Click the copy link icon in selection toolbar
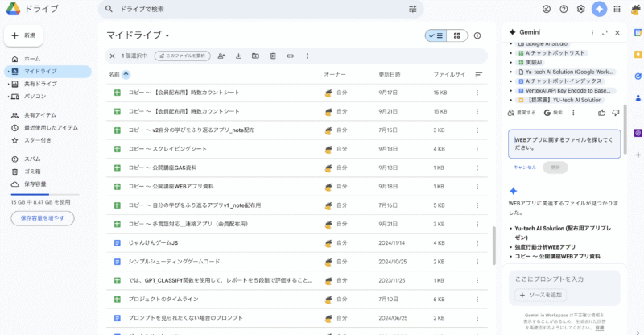The width and height of the screenshot is (644, 335). 290,56
